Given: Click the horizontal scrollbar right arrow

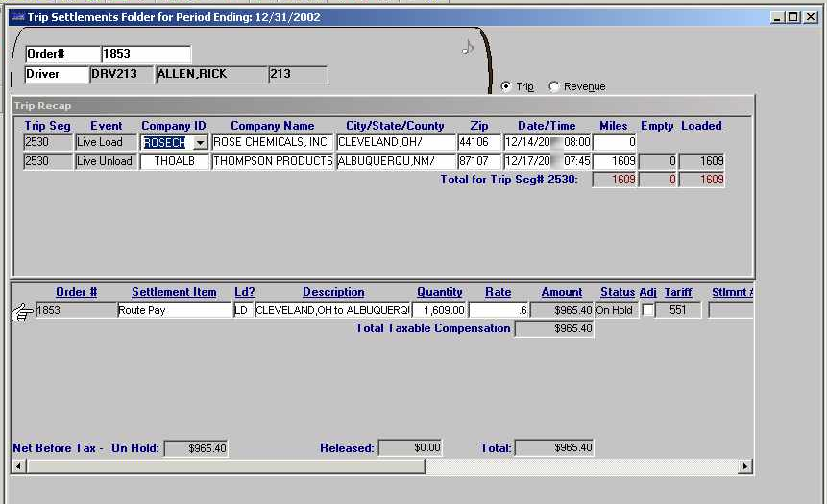Looking at the screenshot, I should pyautogui.click(x=744, y=466).
